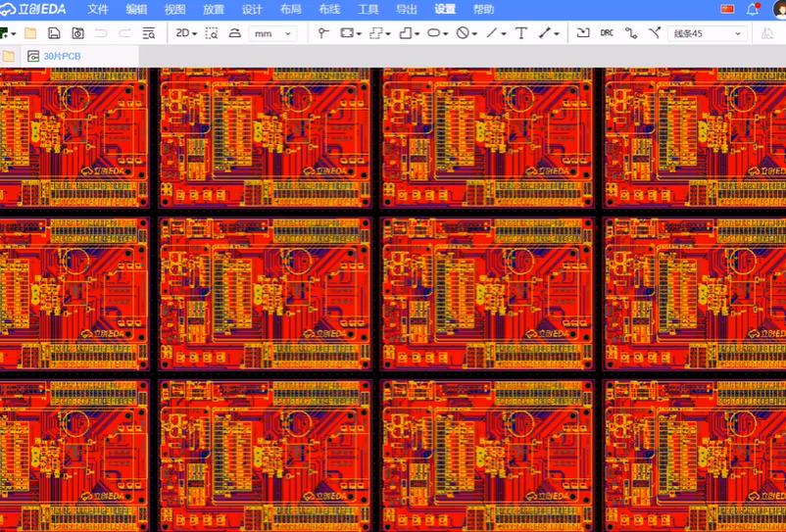
Task: Expand the slot shape tool dropdown arrow
Action: tap(446, 34)
